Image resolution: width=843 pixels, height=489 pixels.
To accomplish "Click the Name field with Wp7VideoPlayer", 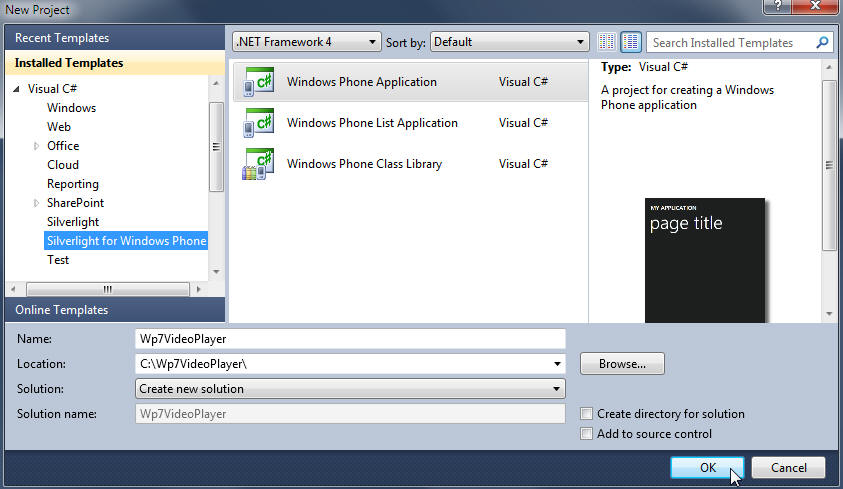I will tap(350, 339).
